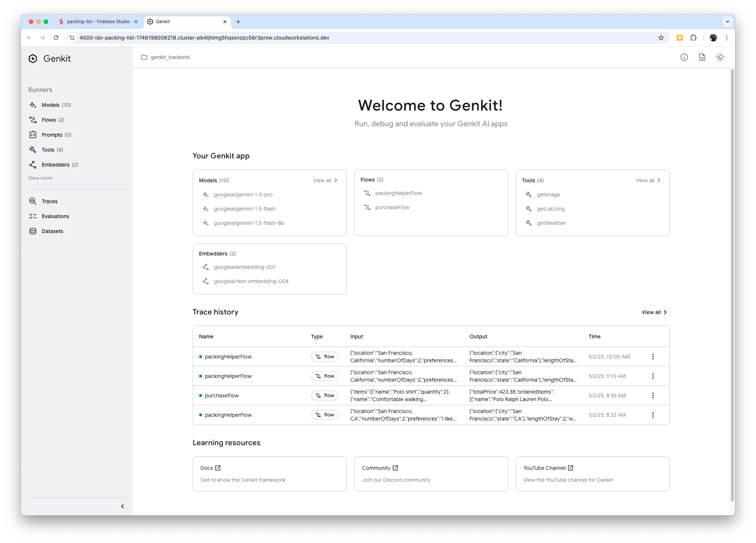Expand tab search dropdown arrow
Image resolution: width=756 pixels, height=543 pixels.
[x=727, y=22]
